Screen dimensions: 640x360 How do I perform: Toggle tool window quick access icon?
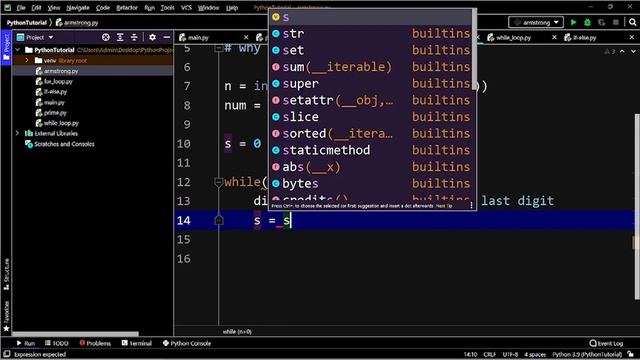(6, 354)
